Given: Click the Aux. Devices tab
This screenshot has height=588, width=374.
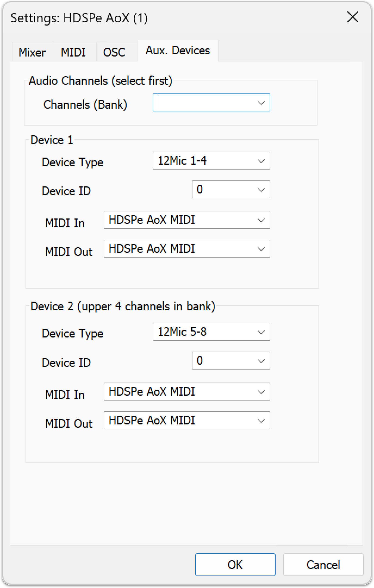Looking at the screenshot, I should click(177, 51).
